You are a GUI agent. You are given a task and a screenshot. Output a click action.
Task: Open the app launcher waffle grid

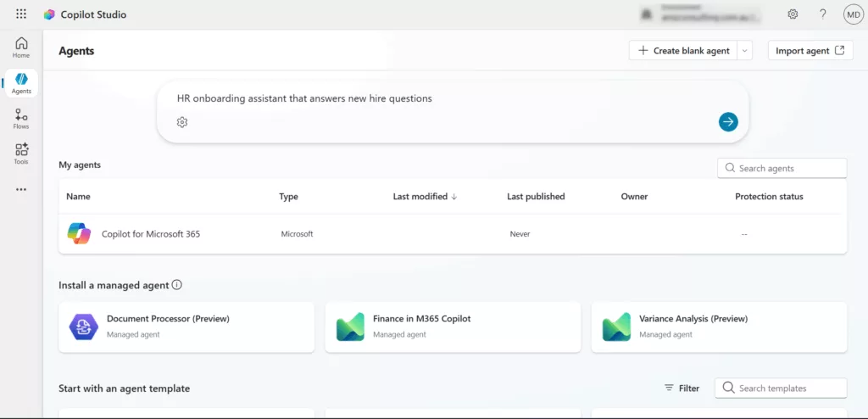pos(21,14)
